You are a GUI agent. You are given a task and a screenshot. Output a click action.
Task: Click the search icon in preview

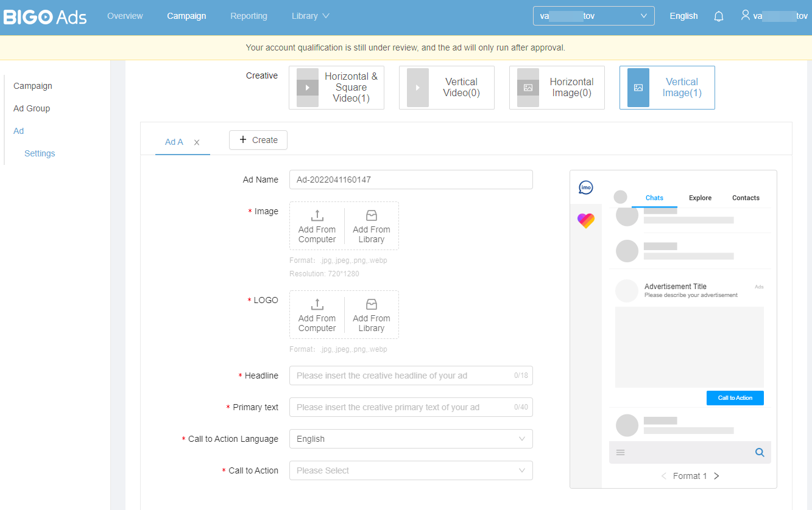pos(760,452)
